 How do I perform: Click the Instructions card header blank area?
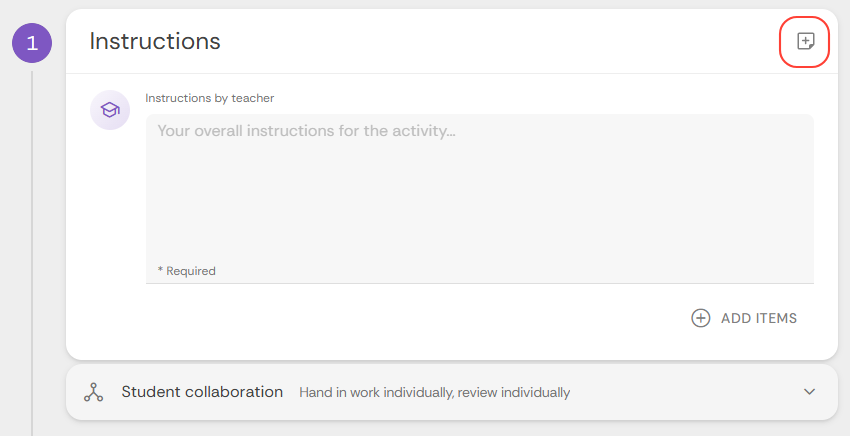click(x=500, y=42)
